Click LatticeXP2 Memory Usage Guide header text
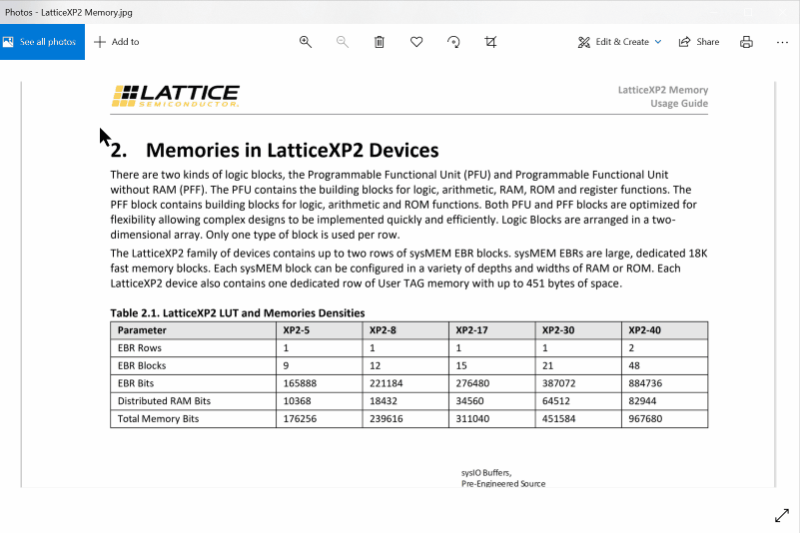Screen dimensions: 800x533 pyautogui.click(x=663, y=96)
